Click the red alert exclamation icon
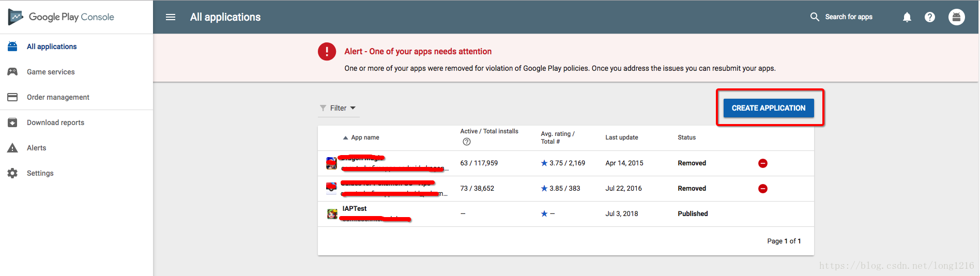Screen dimensions: 980x276 pos(327,51)
